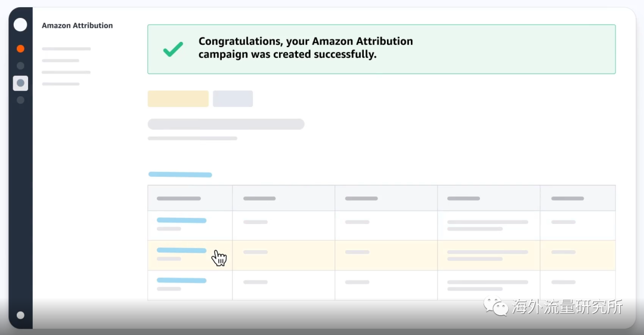Select last placeholder item under Amazon Attribution
644x335 pixels.
tap(61, 84)
